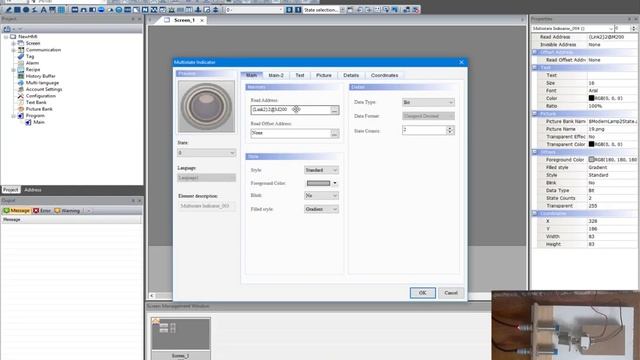Toggle Warning filter in Output panel

[x=67, y=211]
